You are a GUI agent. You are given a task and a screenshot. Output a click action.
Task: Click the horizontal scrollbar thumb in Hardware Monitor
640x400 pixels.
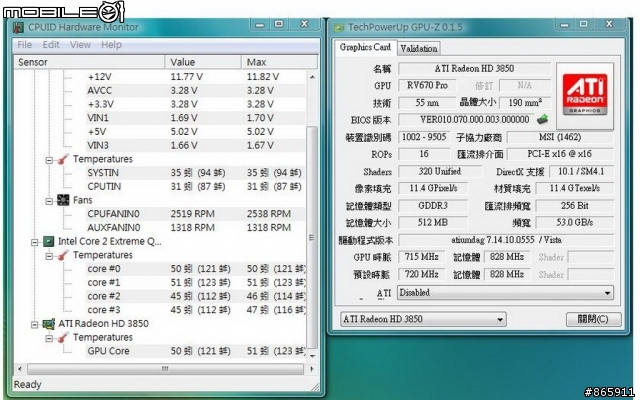click(x=165, y=369)
